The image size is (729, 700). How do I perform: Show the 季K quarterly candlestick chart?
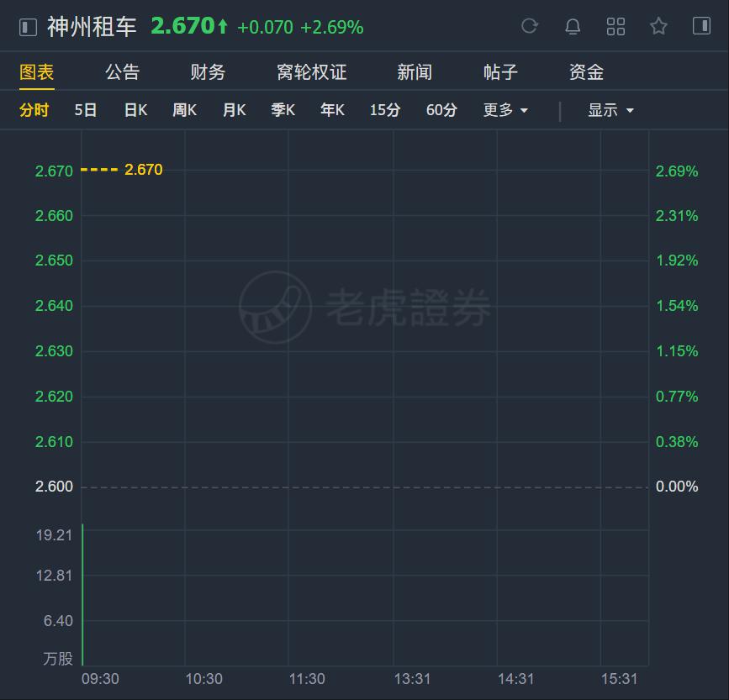pos(283,110)
